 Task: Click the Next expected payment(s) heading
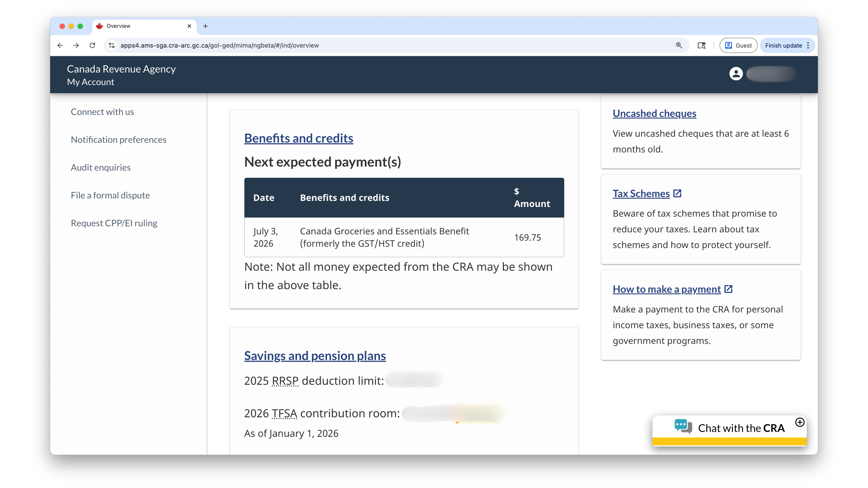[323, 162]
